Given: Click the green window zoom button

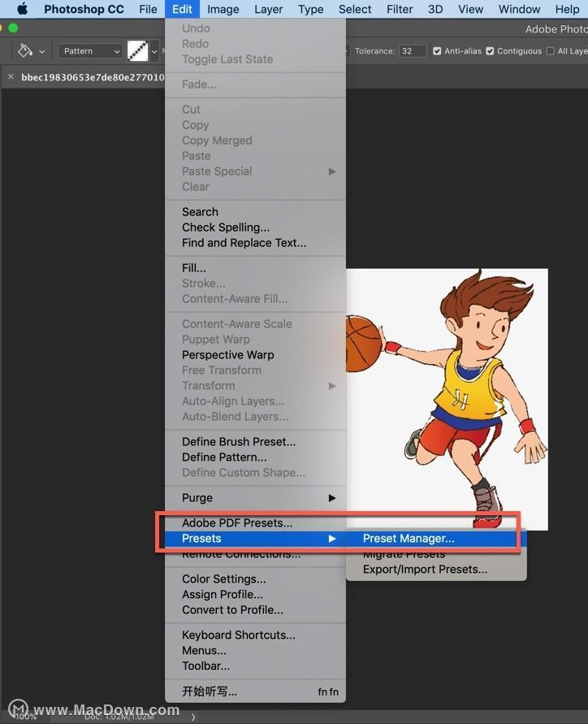Looking at the screenshot, I should pyautogui.click(x=13, y=28).
